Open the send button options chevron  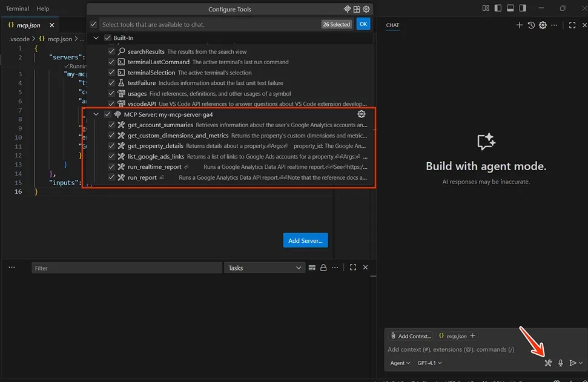(x=581, y=363)
